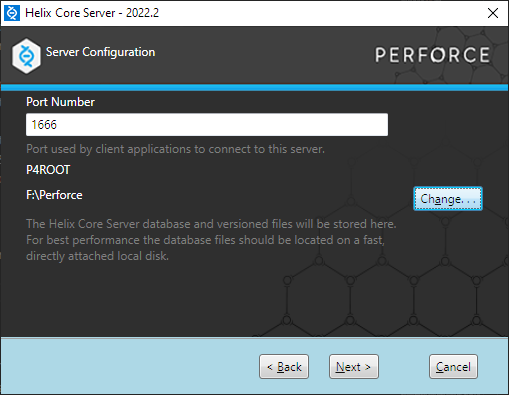The image size is (509, 395).
Task: Click the PERFORCE brand logo text
Action: [433, 55]
